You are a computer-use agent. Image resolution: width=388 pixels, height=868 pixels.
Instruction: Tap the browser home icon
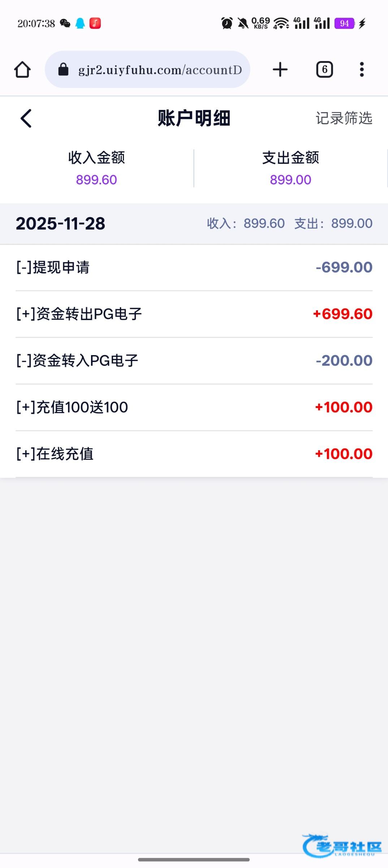22,69
